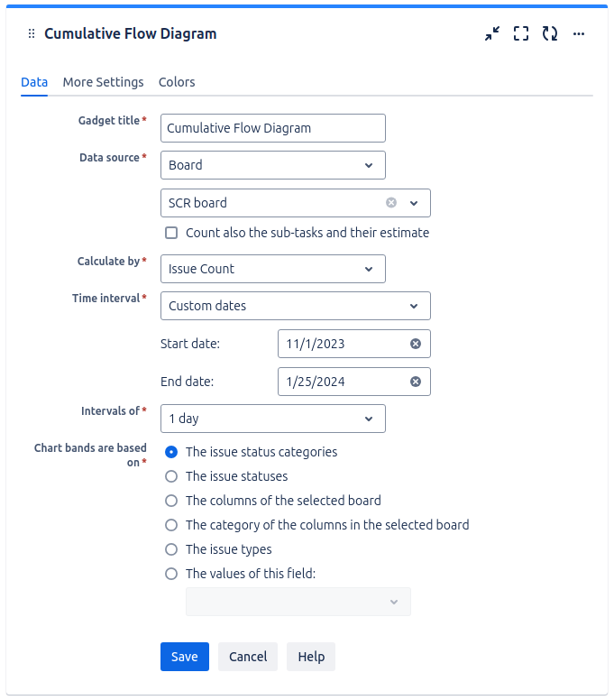Click the Gadget title text field
Screen dimensions: 614x700
(272, 128)
